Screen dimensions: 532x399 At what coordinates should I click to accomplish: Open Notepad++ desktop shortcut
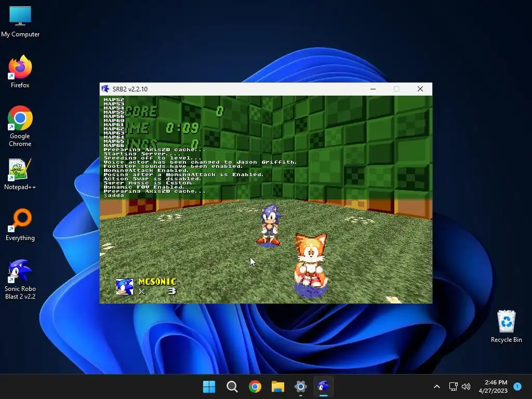tap(20, 174)
